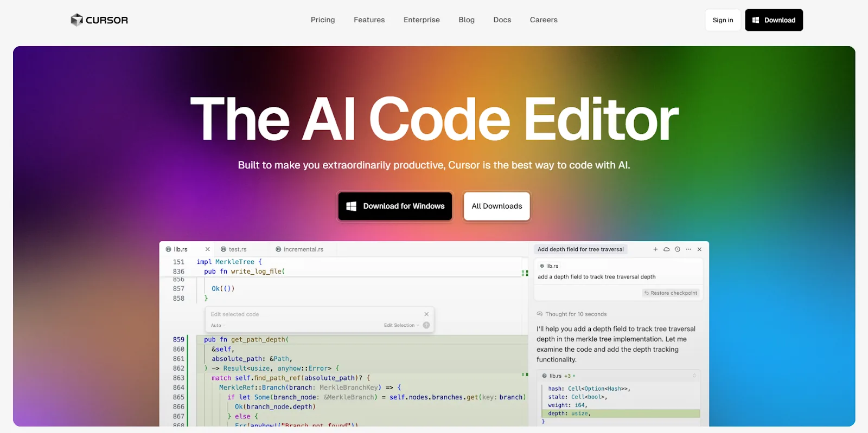This screenshot has height=433, width=868.
Task: Click the Cursor logo in the header
Action: coord(99,20)
